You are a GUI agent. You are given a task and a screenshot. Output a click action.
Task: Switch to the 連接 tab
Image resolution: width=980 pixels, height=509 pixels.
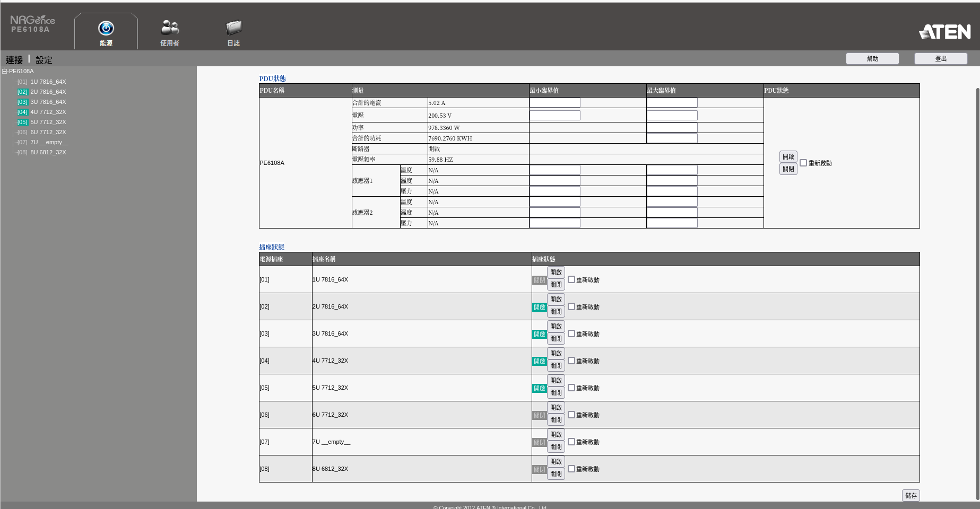click(x=14, y=60)
